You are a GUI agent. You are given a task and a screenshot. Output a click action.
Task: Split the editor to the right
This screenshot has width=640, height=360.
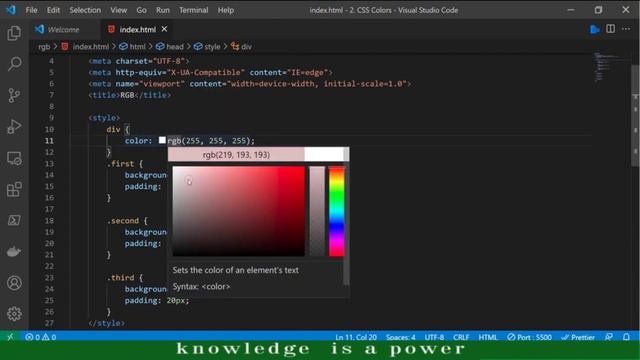(611, 29)
